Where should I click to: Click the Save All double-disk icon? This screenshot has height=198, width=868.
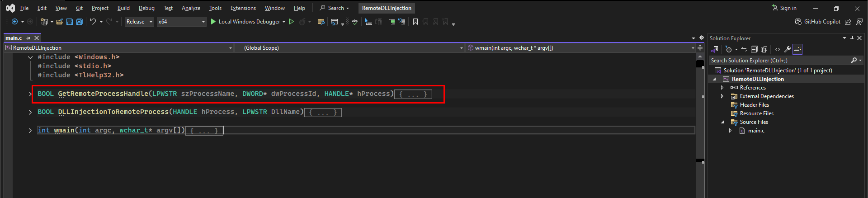coord(80,22)
